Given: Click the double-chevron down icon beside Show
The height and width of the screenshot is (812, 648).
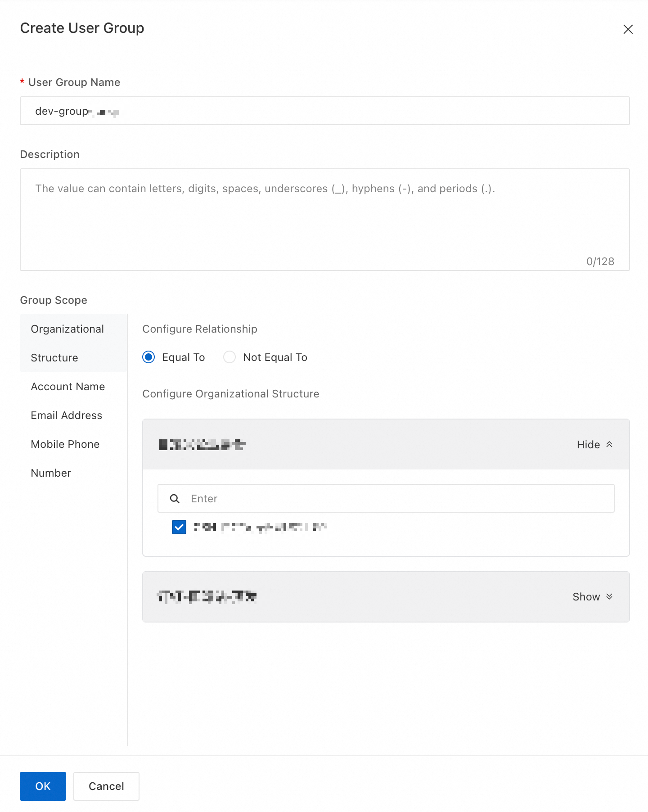Looking at the screenshot, I should pyautogui.click(x=609, y=596).
